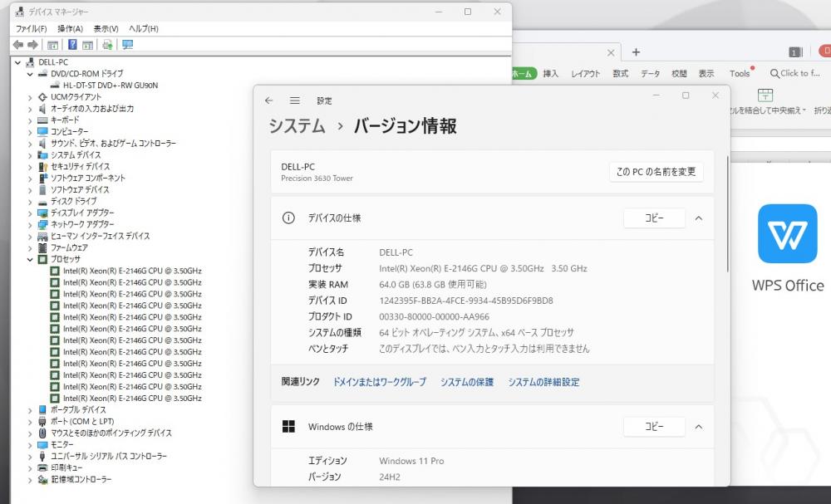Image resolution: width=831 pixels, height=504 pixels.
Task: Click the merge and center cells icon in WPS
Action: coord(765,95)
